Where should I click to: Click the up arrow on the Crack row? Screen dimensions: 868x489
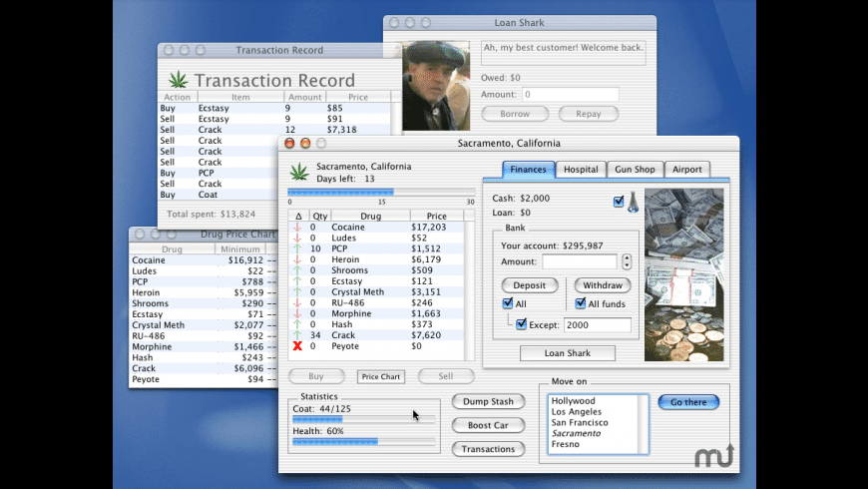pos(297,335)
